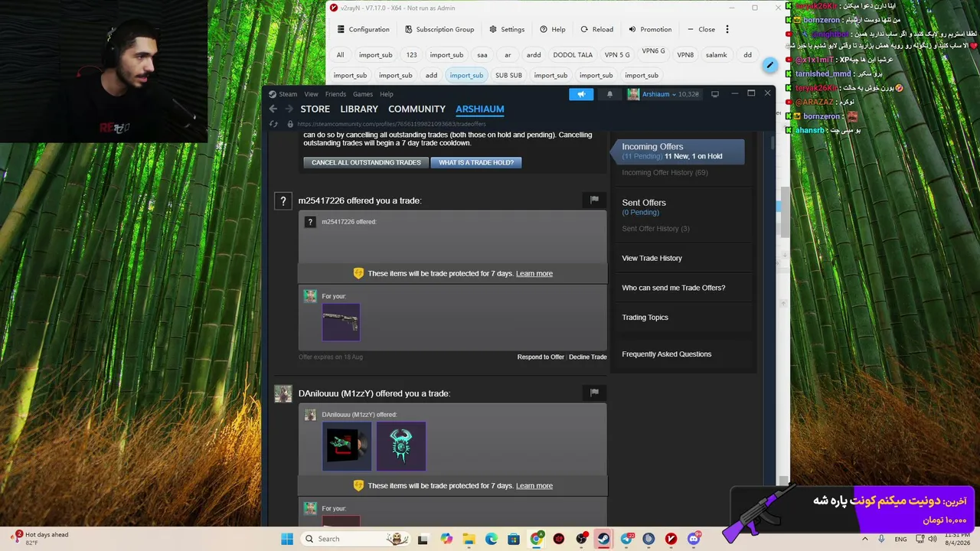Screen dimensions: 980x551
Task: Open Sent Offer History (3)
Action: point(655,229)
